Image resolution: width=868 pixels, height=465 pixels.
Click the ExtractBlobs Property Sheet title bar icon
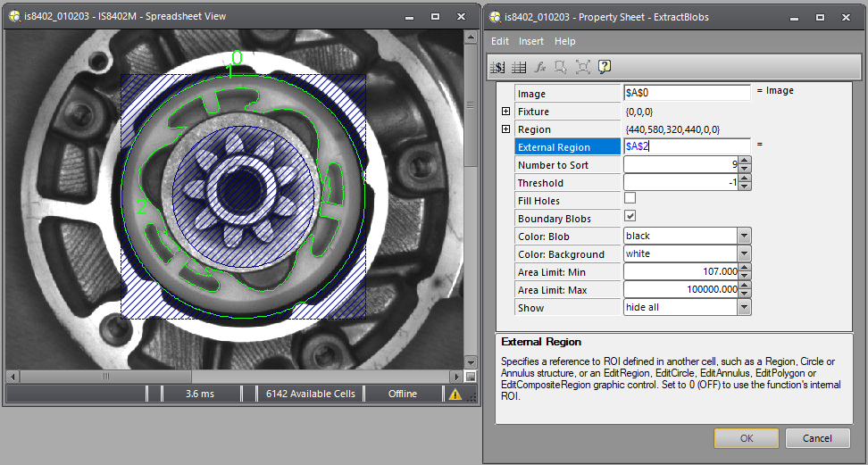(495, 16)
